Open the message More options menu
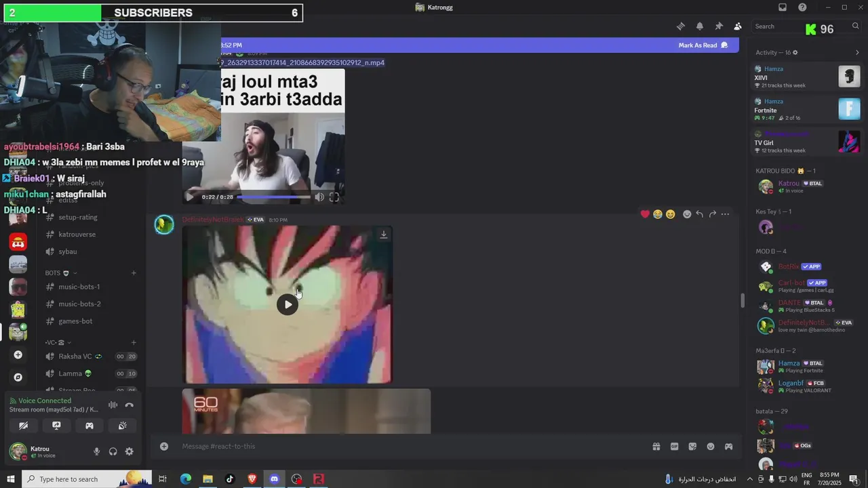The height and width of the screenshot is (488, 868). (725, 214)
